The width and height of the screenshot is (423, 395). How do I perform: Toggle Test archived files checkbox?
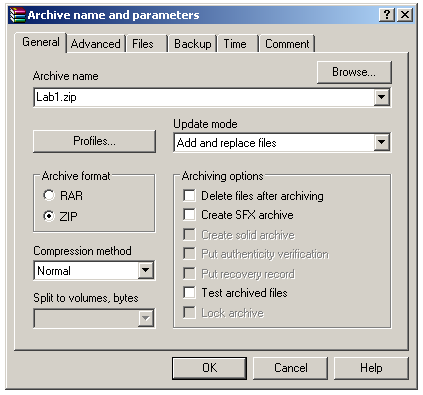coord(189,293)
